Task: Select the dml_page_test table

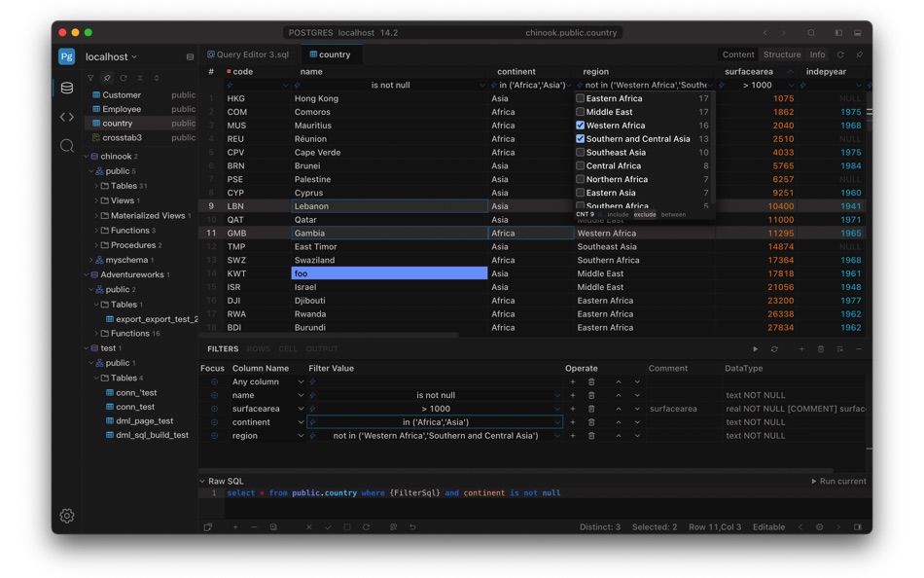Action: click(144, 421)
